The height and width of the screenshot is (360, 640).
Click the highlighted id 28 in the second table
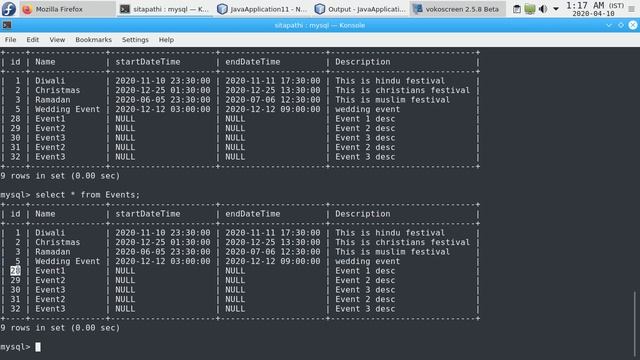pos(15,271)
